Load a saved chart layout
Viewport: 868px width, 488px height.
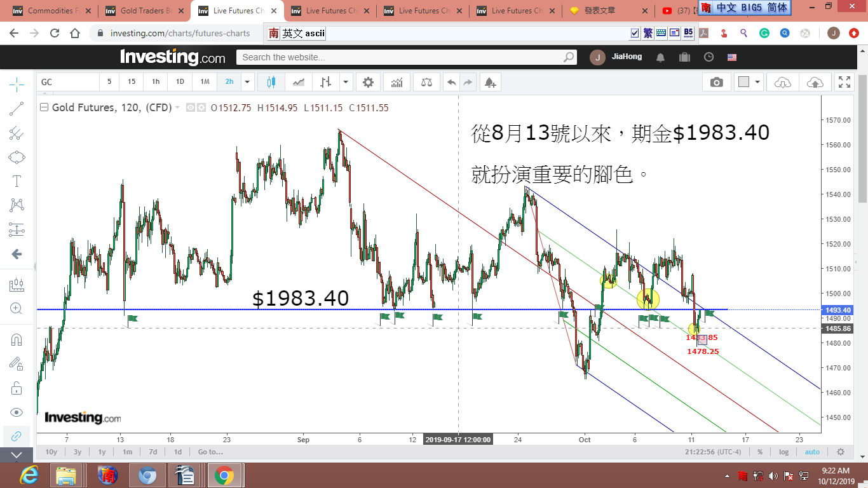tap(783, 82)
